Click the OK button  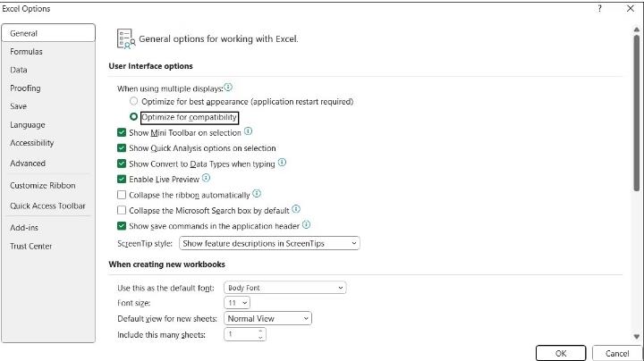pos(561,353)
